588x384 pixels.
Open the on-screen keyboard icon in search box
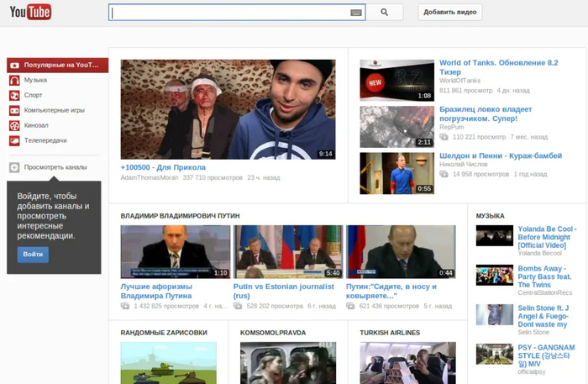356,13
